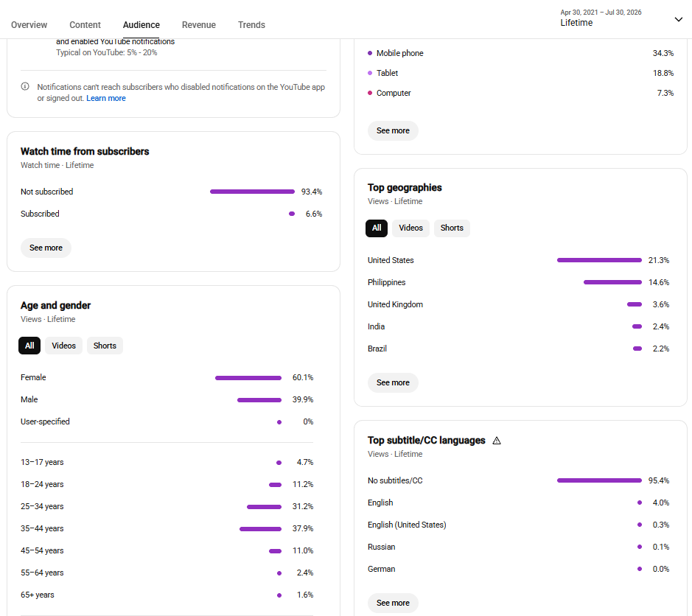
Task: Click the lilac dot beside Tablet
Action: click(370, 73)
